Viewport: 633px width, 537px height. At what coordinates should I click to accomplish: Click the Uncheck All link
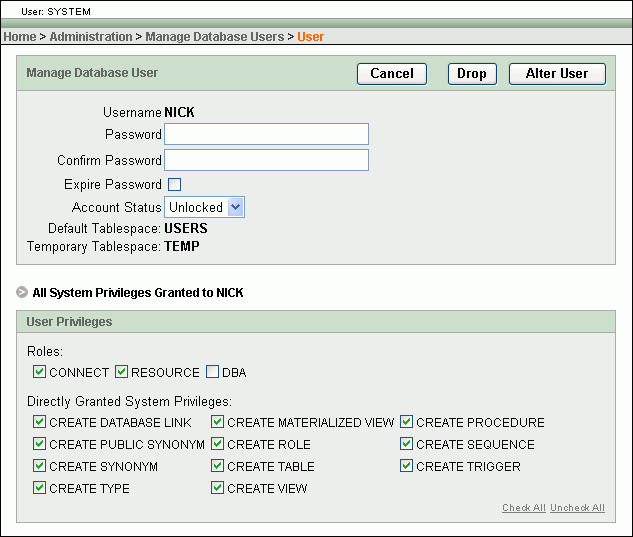577,508
